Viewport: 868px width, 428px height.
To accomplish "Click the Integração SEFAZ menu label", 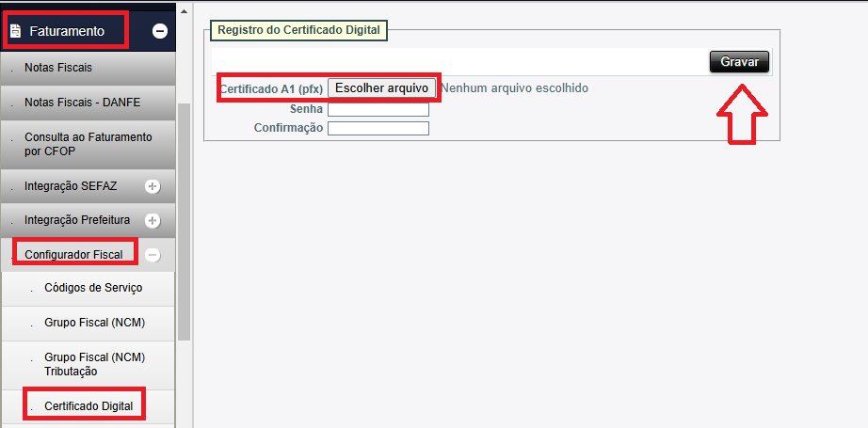I will (70, 186).
